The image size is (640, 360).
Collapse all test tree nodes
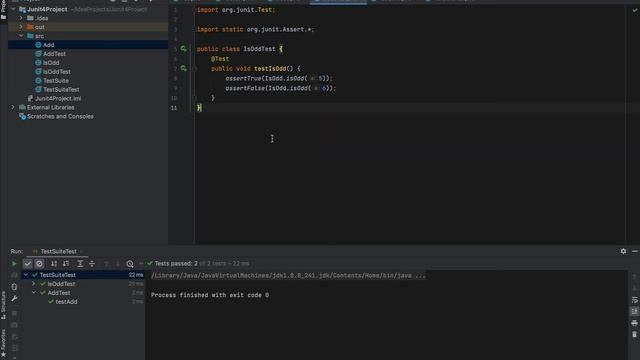tap(92, 264)
